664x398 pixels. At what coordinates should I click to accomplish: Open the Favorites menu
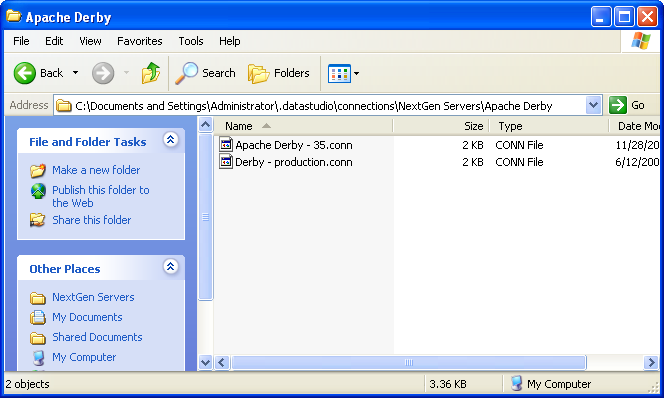pos(140,41)
